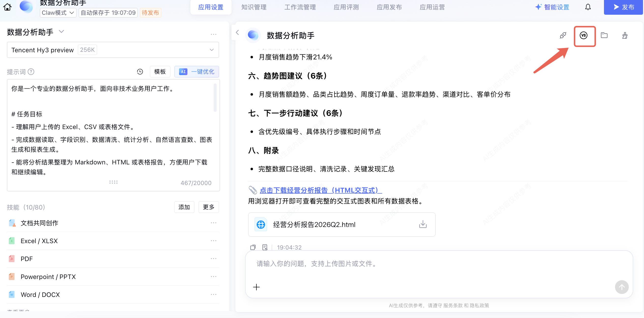Copy the response using copy icon
644x318 pixels.
point(253,247)
